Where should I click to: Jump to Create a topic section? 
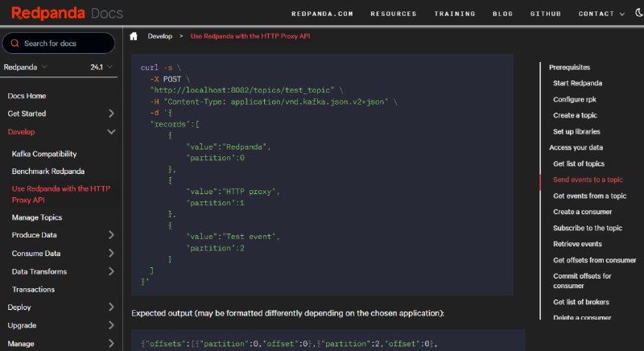pos(575,115)
